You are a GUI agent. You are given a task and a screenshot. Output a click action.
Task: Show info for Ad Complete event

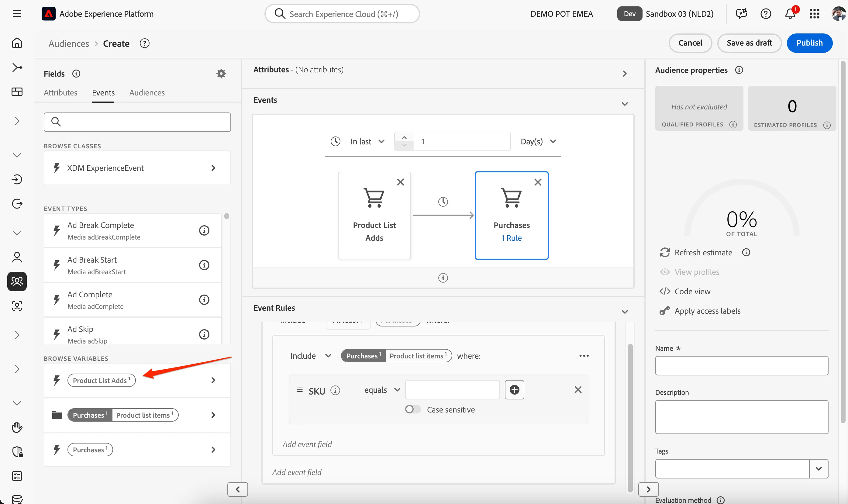coord(204,299)
